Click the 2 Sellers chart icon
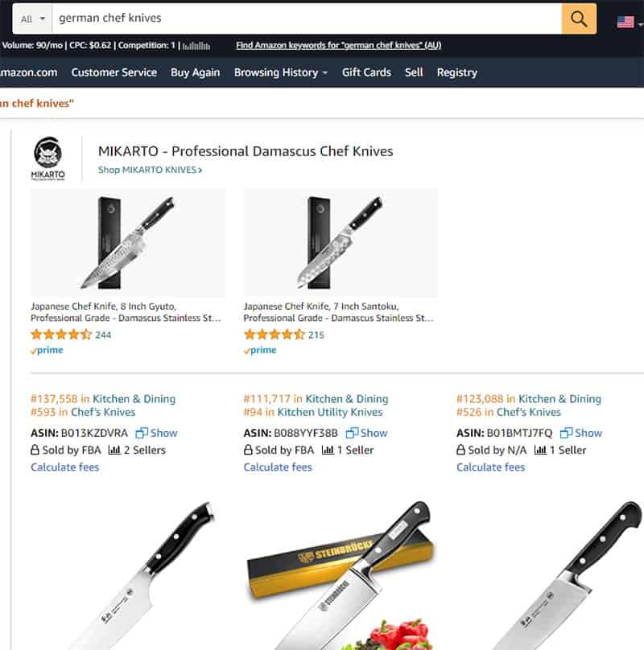This screenshot has width=644, height=650. click(x=114, y=450)
